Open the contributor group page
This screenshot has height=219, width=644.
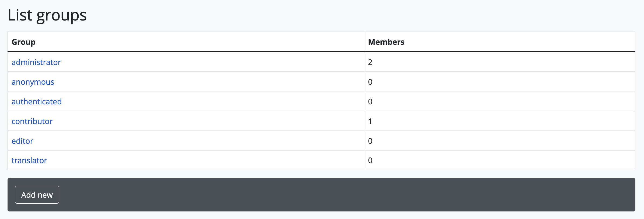(32, 121)
